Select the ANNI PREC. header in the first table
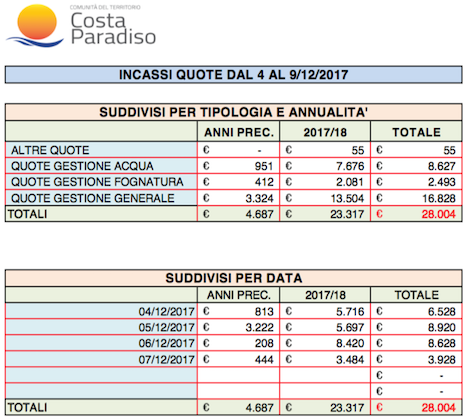Viewport: 468px width, 420px height. pos(238,132)
